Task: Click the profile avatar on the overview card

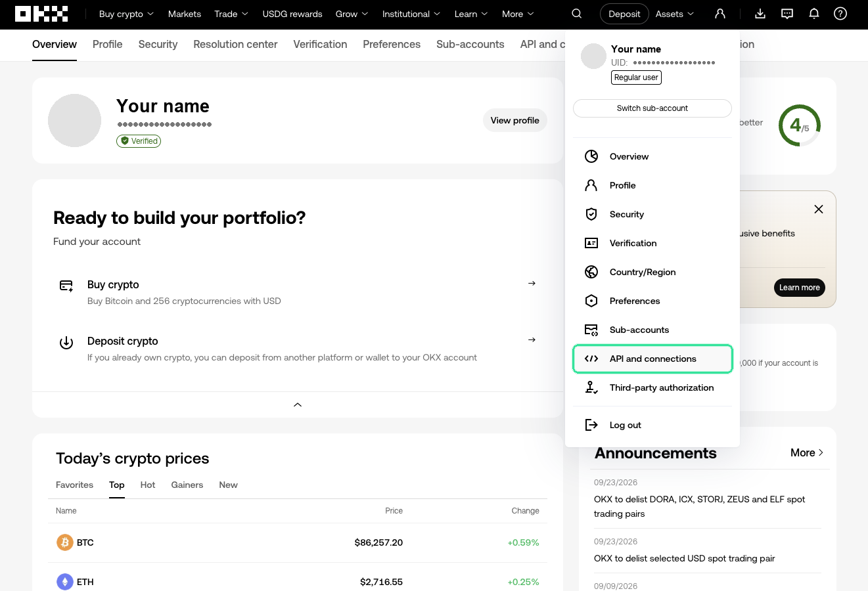Action: coord(74,120)
